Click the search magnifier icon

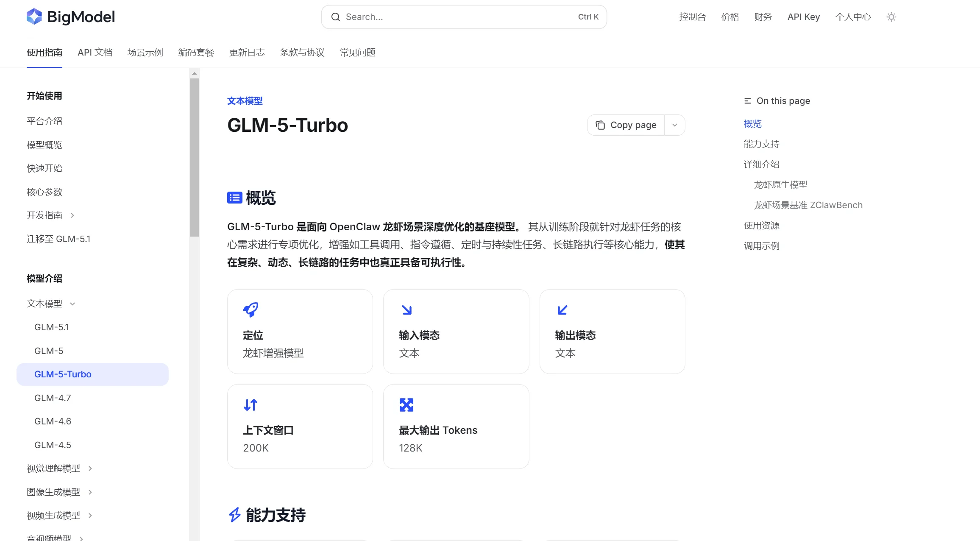(x=336, y=17)
